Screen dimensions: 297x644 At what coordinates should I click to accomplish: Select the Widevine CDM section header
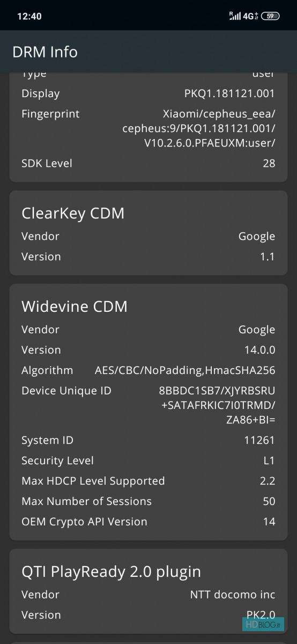(75, 306)
